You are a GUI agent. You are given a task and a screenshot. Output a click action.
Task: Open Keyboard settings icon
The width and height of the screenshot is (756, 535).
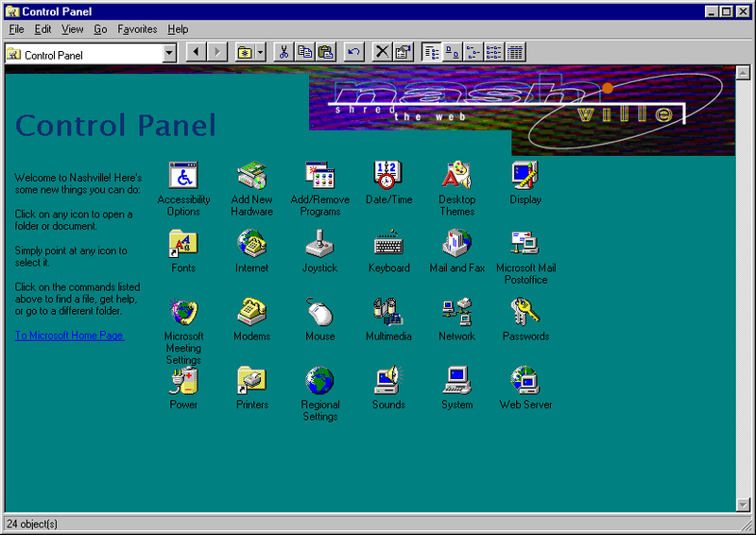click(388, 244)
